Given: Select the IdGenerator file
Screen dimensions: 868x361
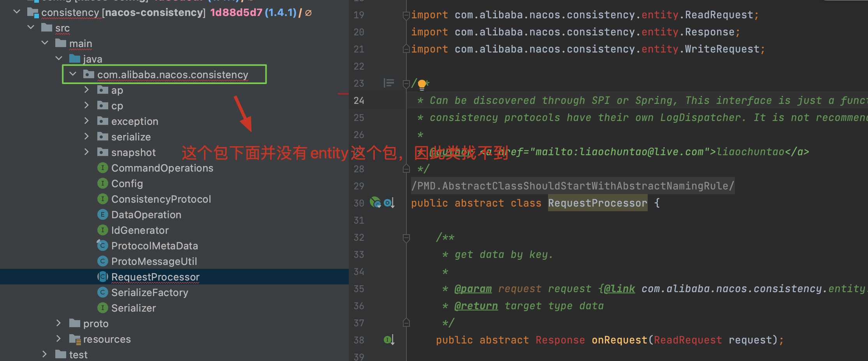Looking at the screenshot, I should click(140, 230).
